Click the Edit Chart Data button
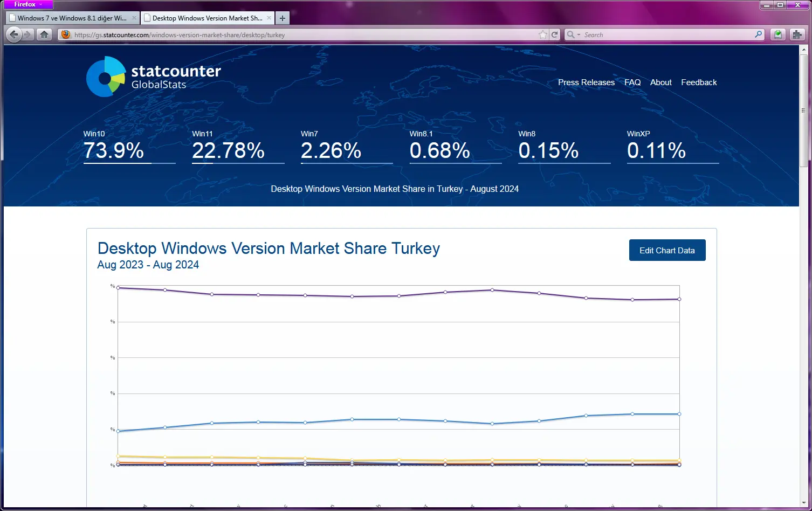Image resolution: width=812 pixels, height=511 pixels. point(667,250)
